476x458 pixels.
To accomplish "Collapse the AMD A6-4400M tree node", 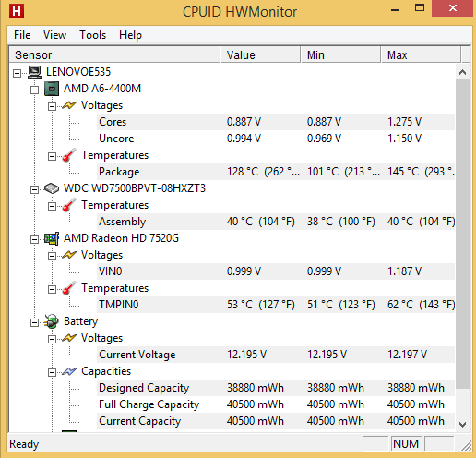I will [34, 90].
